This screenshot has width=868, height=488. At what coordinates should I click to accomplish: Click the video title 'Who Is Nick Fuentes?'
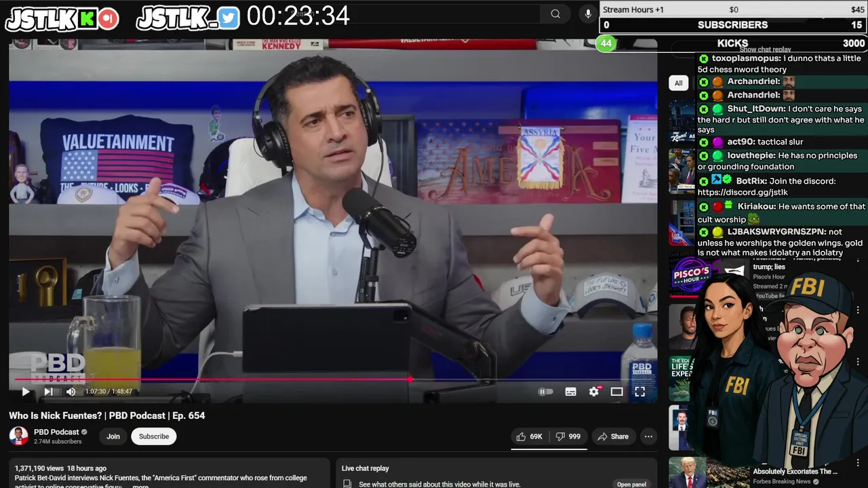pyautogui.click(x=107, y=415)
